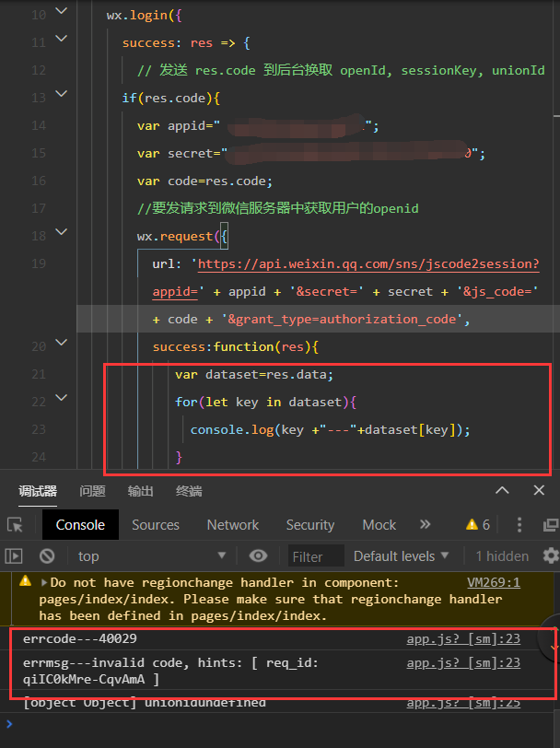This screenshot has width=560, height=748.
Task: Click the console.log statement on line 23
Action: pos(330,430)
